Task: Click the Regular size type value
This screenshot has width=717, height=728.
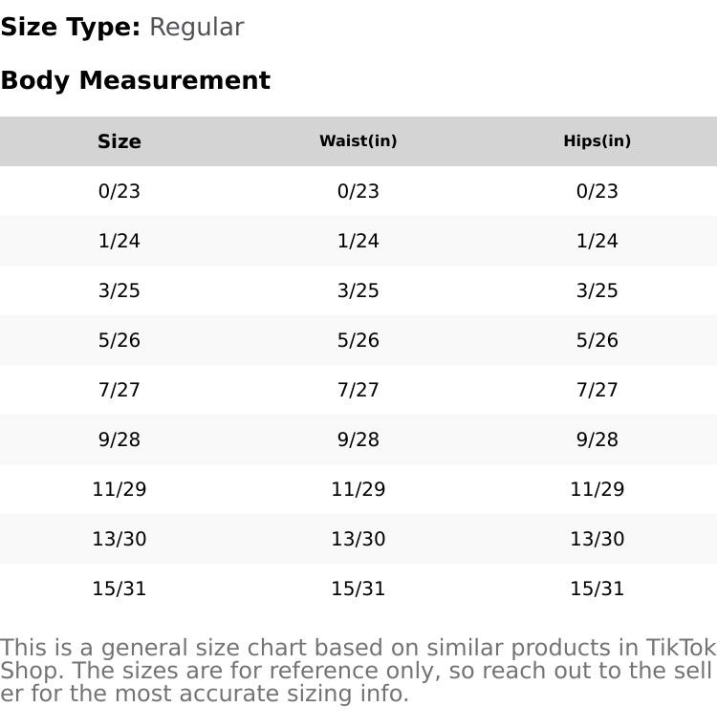Action: [196, 27]
